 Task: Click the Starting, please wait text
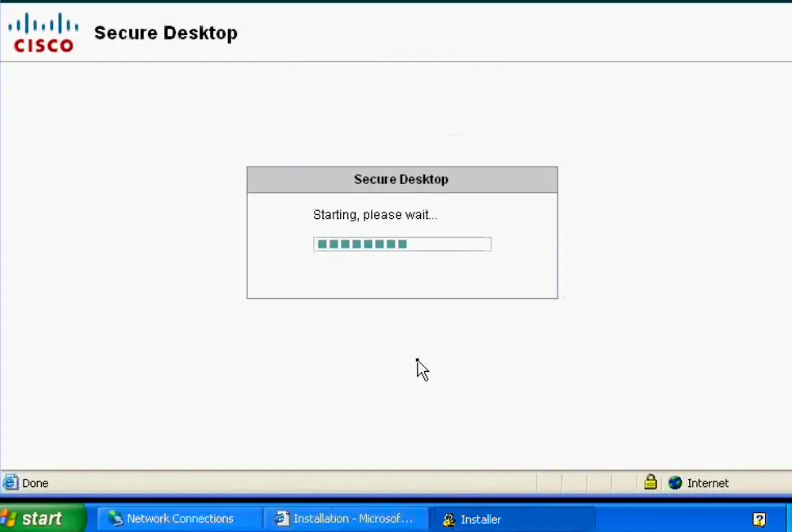point(375,215)
